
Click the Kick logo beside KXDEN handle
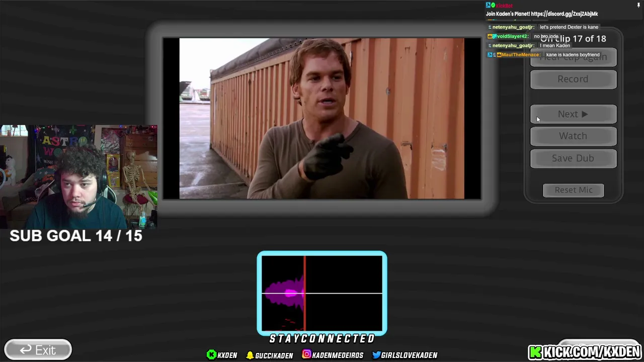point(212,355)
